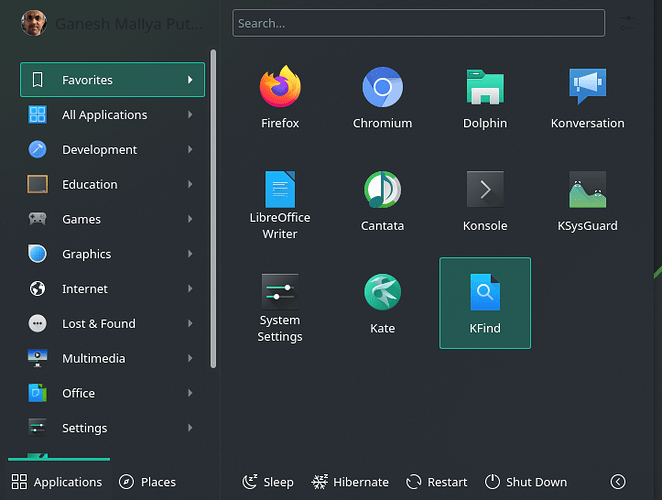Click the user name Ganesh Mallya
Image resolution: width=662 pixels, height=500 pixels.
click(129, 24)
